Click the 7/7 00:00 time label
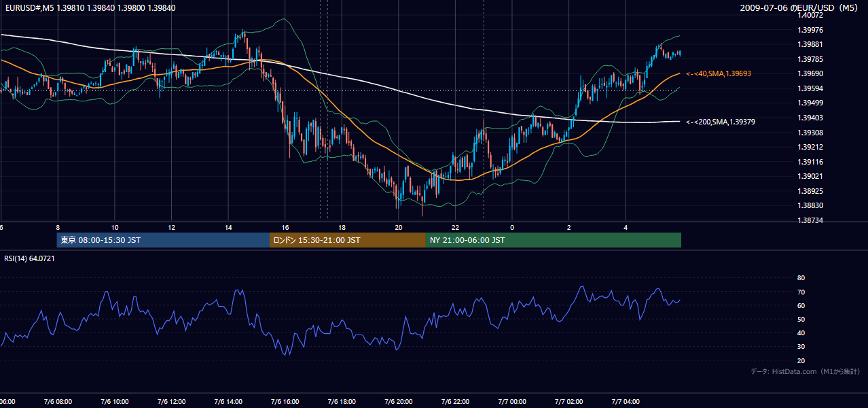 pyautogui.click(x=512, y=402)
